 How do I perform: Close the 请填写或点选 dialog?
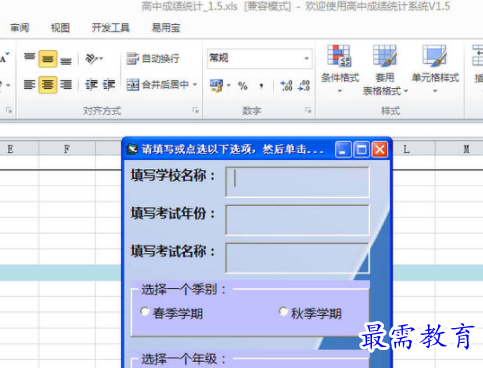click(380, 149)
